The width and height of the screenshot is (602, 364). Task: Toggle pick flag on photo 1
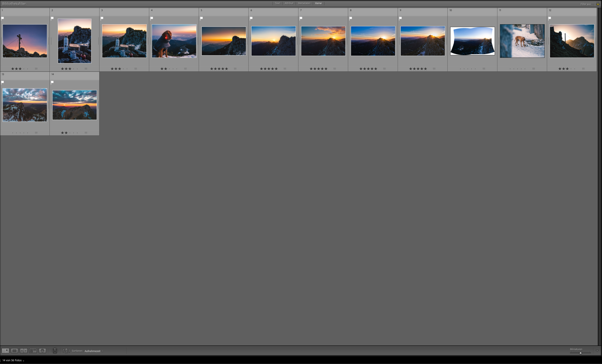[x=3, y=18]
